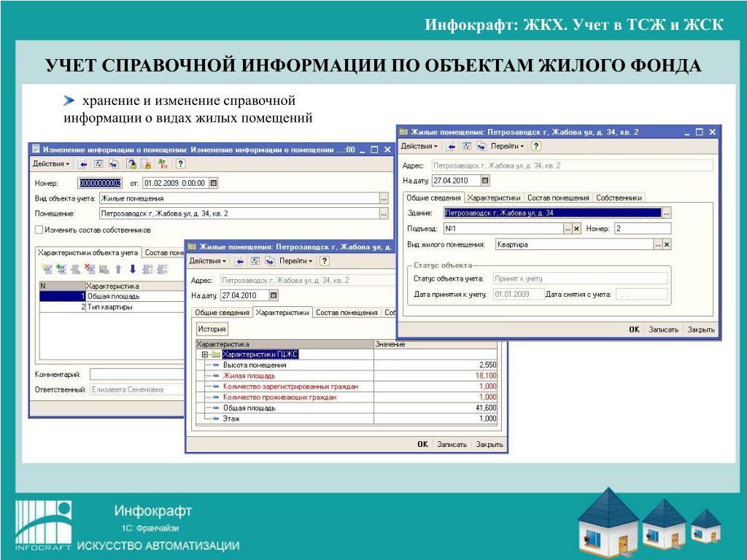
Task: Clear Вид жилого помещения with X button
Action: pyautogui.click(x=667, y=245)
